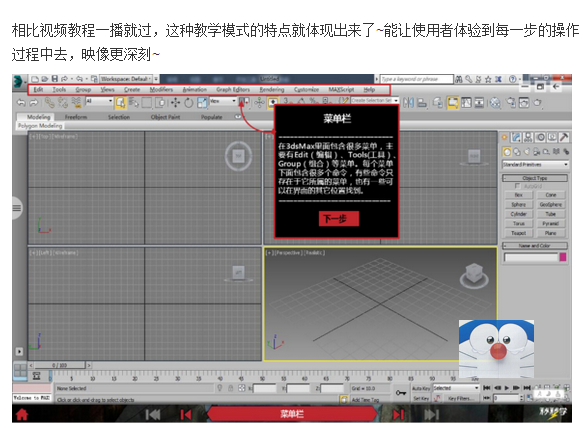Click the Material Editor icon
Image resolution: width=584 pixels, height=428 pixels.
(x=495, y=102)
